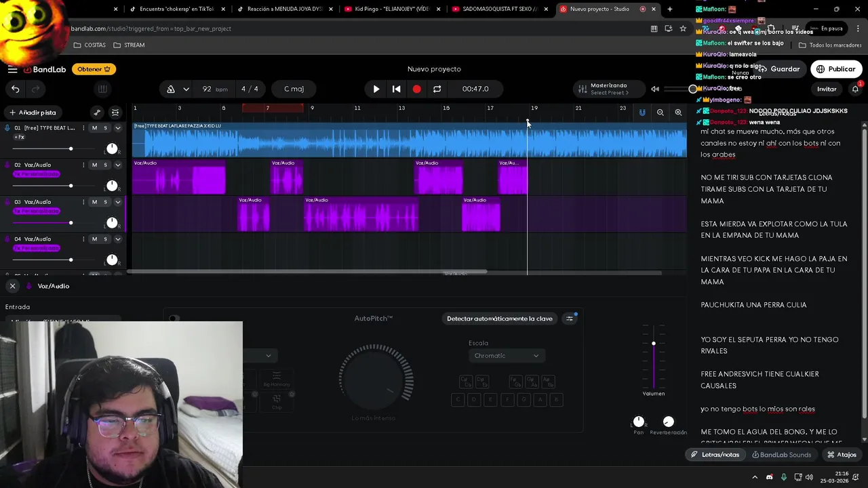Zoom out the timeline
Viewport: 868px width, 488px height.
(x=660, y=113)
